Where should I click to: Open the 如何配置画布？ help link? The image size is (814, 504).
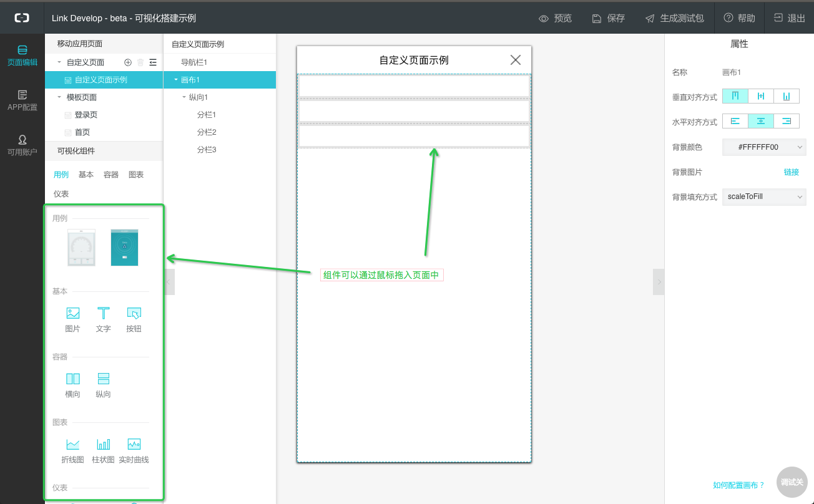738,485
